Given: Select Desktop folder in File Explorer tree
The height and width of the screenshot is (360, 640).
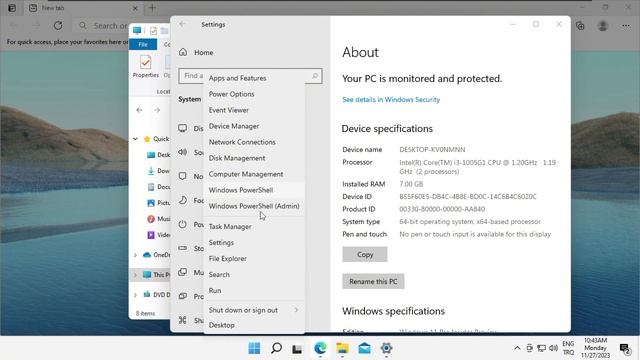Looking at the screenshot, I should click(x=158, y=155).
